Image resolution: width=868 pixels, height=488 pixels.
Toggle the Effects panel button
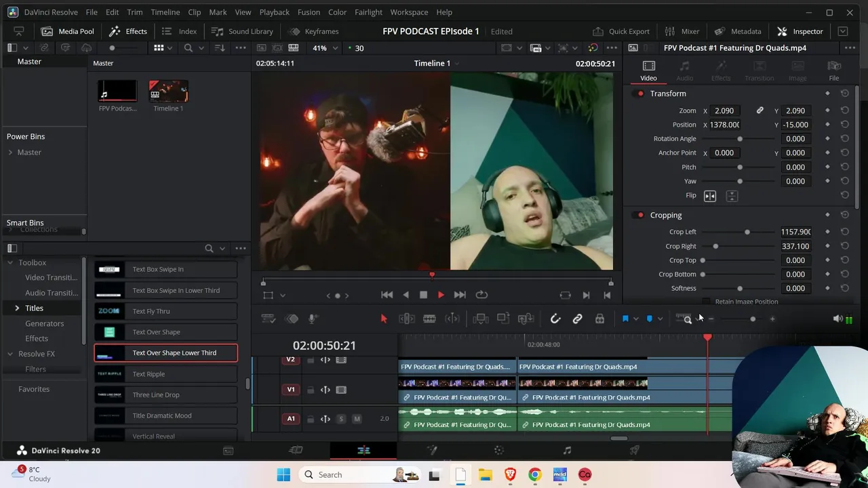pyautogui.click(x=128, y=31)
